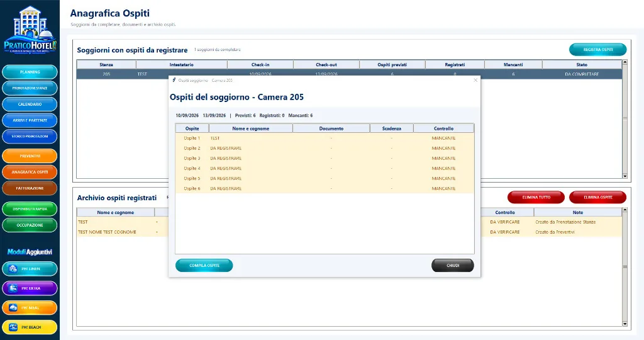Open the PH! Extra module icon

click(x=13, y=288)
